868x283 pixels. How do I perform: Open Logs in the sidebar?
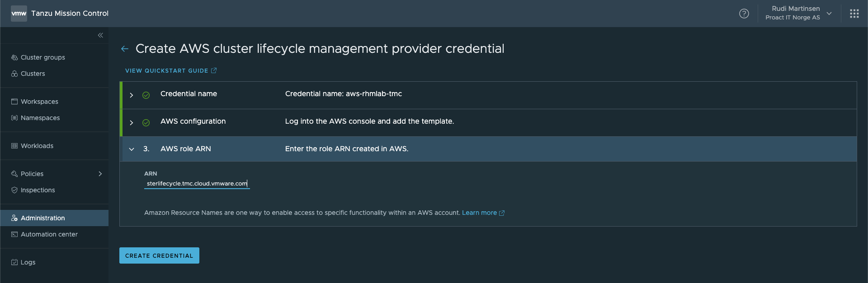[28, 262]
